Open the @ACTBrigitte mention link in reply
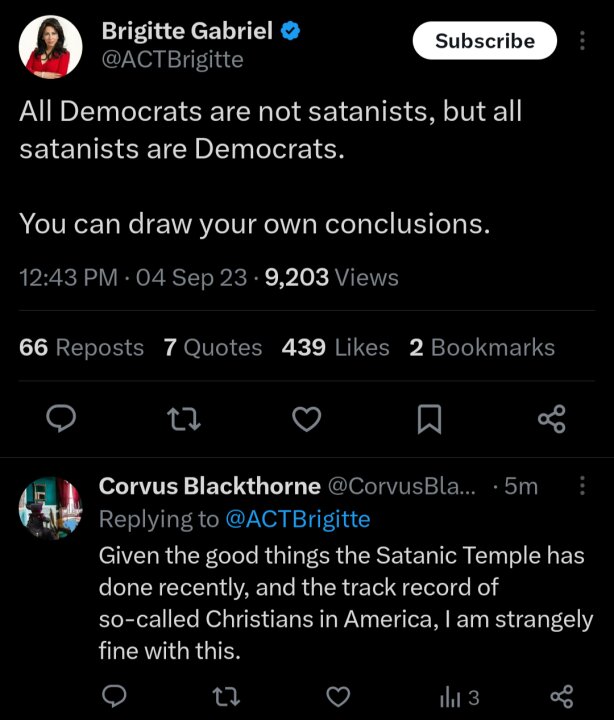Image resolution: width=614 pixels, height=720 pixels. point(298,519)
